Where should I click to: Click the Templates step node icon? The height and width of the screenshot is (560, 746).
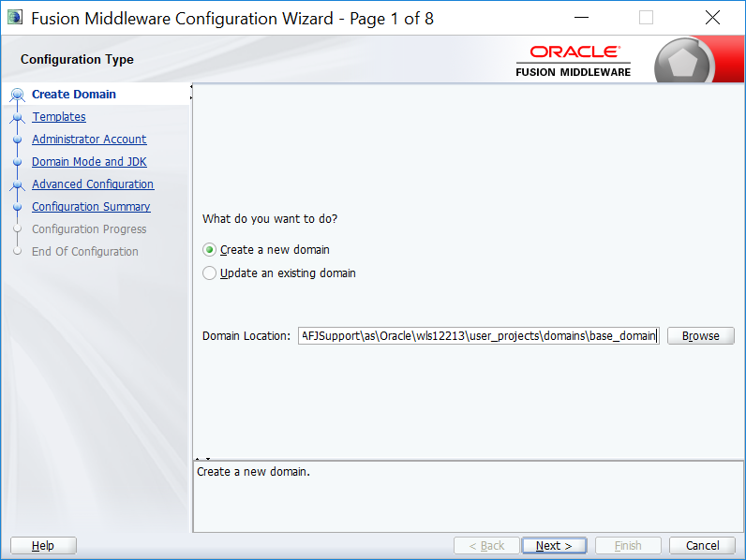pyautogui.click(x=17, y=117)
